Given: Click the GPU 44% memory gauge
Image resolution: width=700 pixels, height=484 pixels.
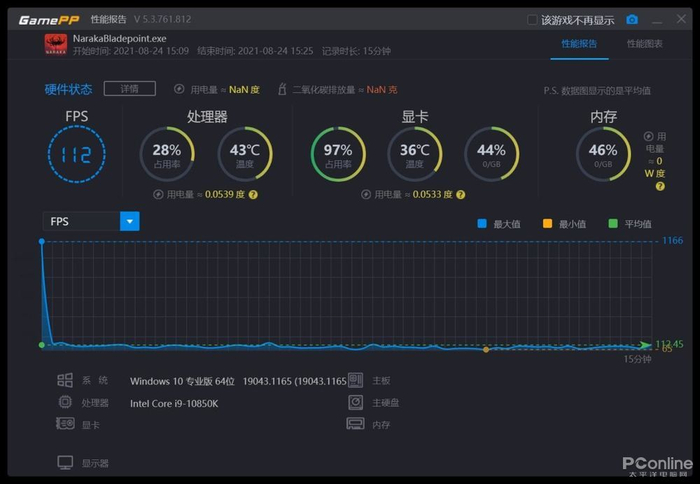Looking at the screenshot, I should (492, 154).
